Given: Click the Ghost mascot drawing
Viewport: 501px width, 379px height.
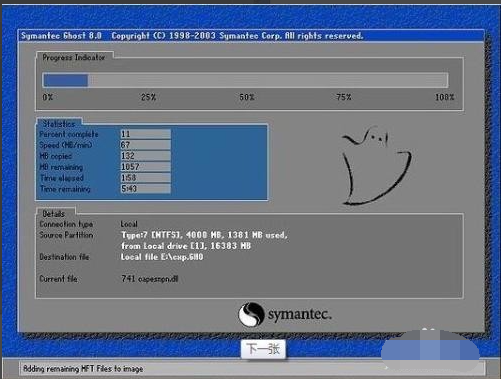Looking at the screenshot, I should click(377, 166).
